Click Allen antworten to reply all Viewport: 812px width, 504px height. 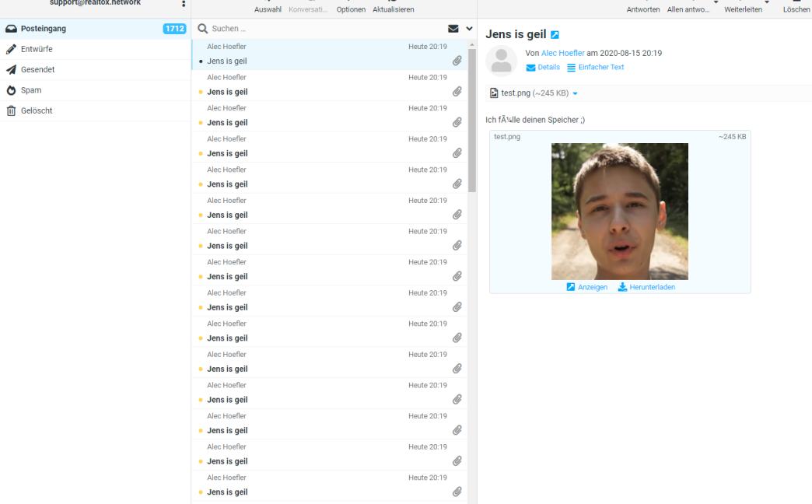pyautogui.click(x=688, y=9)
